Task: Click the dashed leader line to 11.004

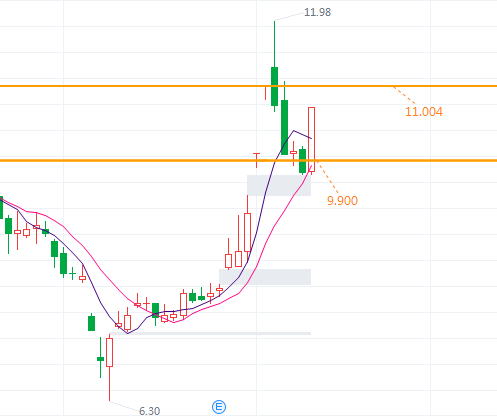Action: (x=404, y=95)
